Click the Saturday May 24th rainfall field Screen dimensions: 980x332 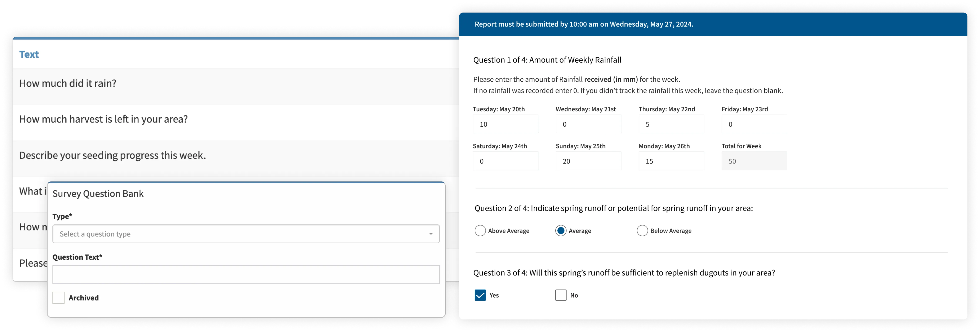[505, 161]
